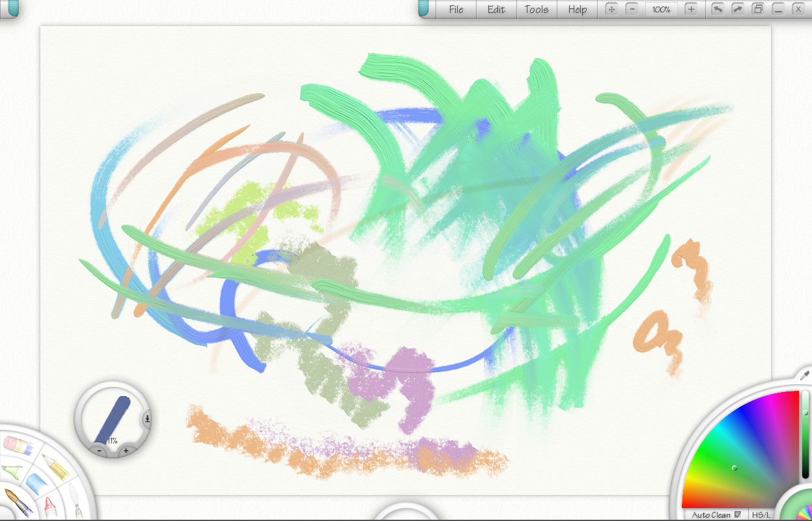
Task: Click the 100% zoom level field
Action: (x=662, y=9)
